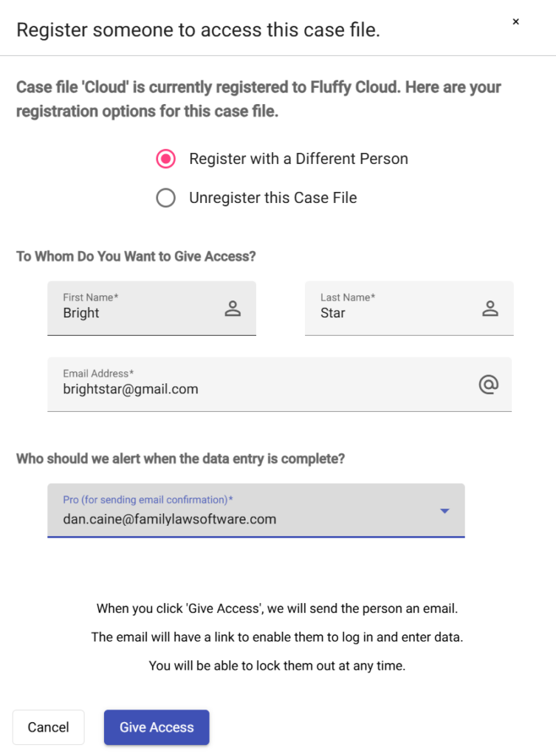Click the 'Unregister this Case File' label text

coord(272,198)
